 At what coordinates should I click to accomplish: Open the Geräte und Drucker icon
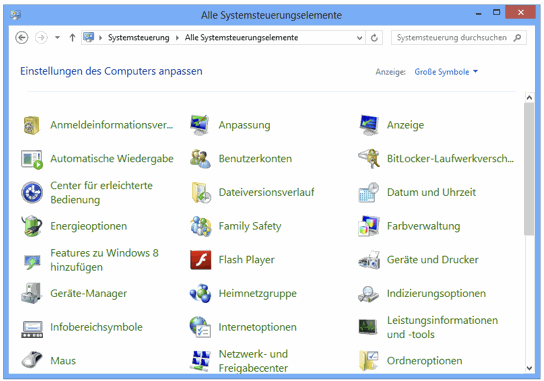click(x=369, y=260)
